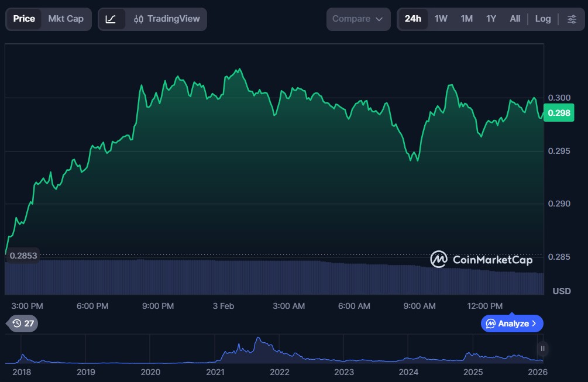
Task: Select the 24h time range tab
Action: click(412, 19)
